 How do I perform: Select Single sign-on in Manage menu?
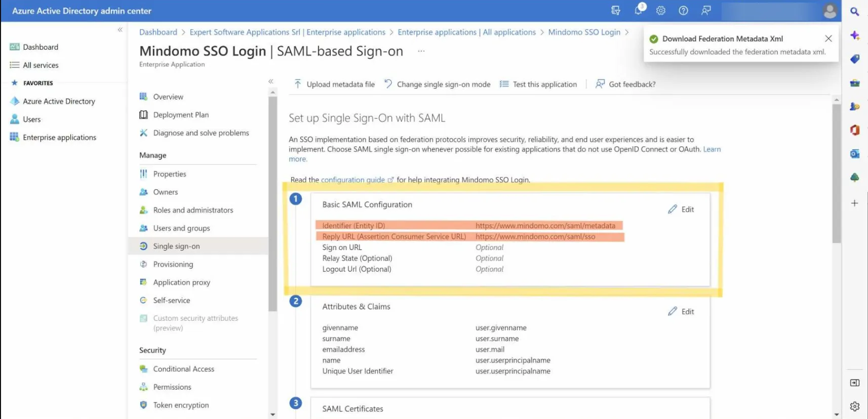176,246
